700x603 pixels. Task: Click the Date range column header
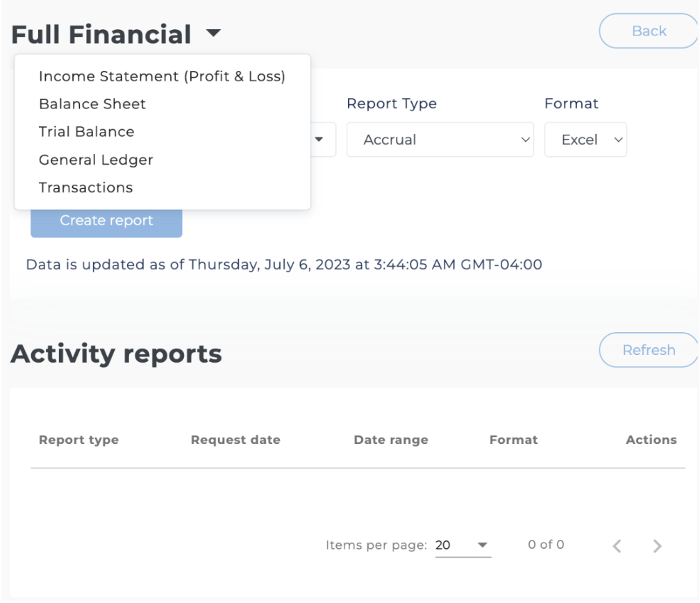(391, 440)
